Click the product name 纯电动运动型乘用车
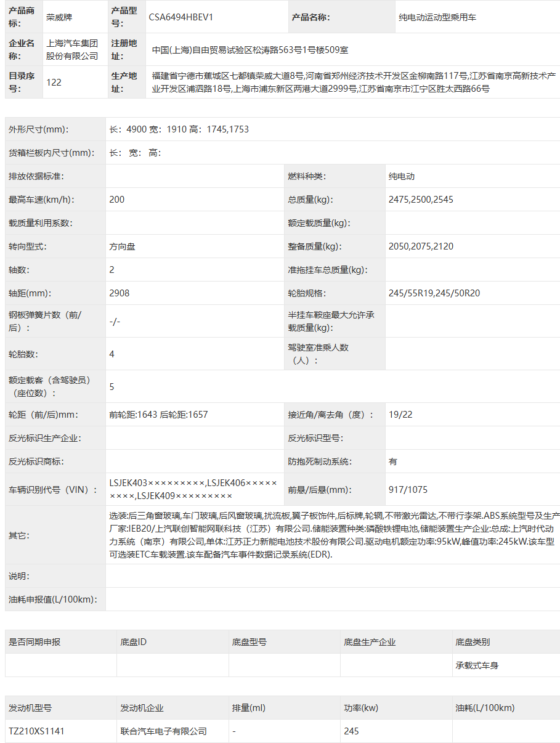This screenshot has width=560, height=743. tap(437, 17)
